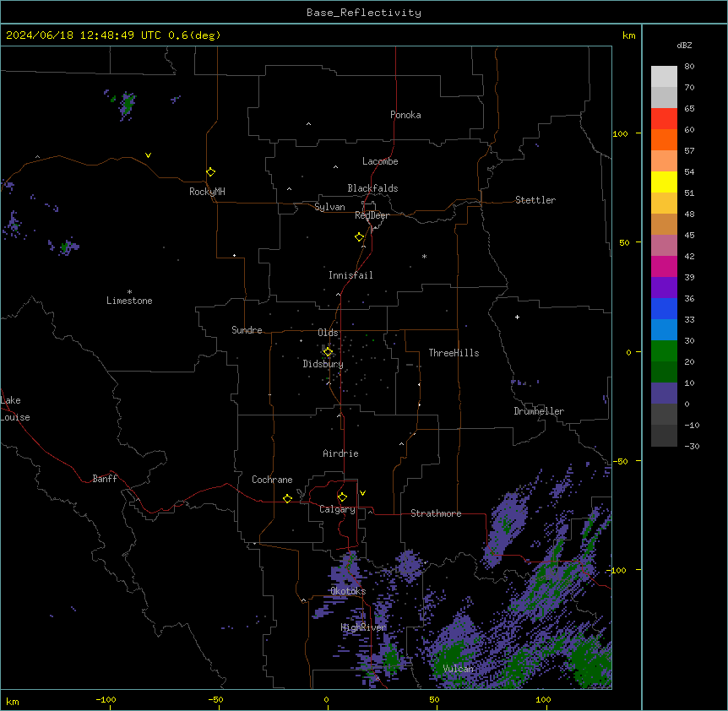Click the Sundre city label
The width and height of the screenshot is (728, 711).
pos(247,330)
